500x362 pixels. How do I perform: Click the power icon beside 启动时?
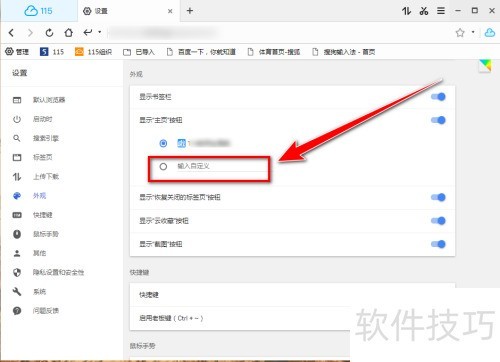point(17,119)
